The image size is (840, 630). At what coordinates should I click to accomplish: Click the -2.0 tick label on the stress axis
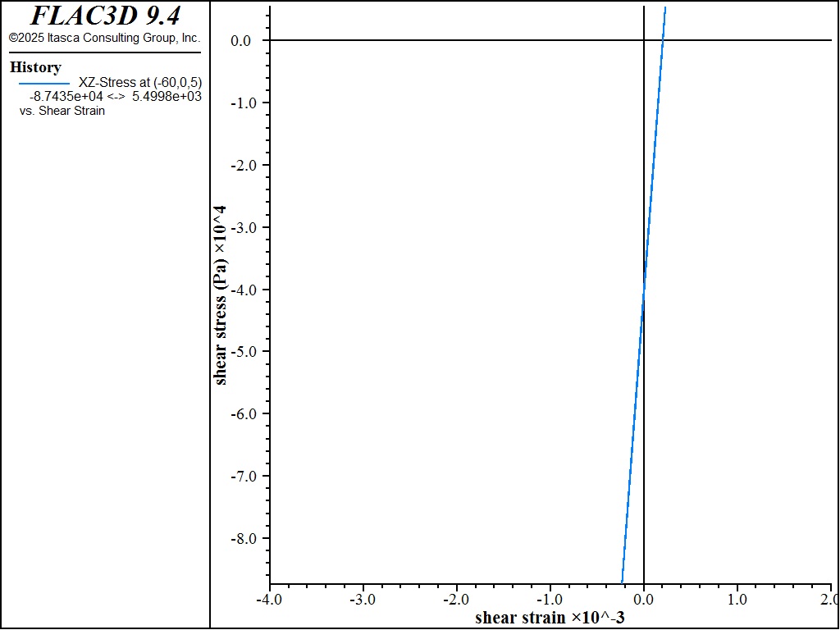point(245,165)
